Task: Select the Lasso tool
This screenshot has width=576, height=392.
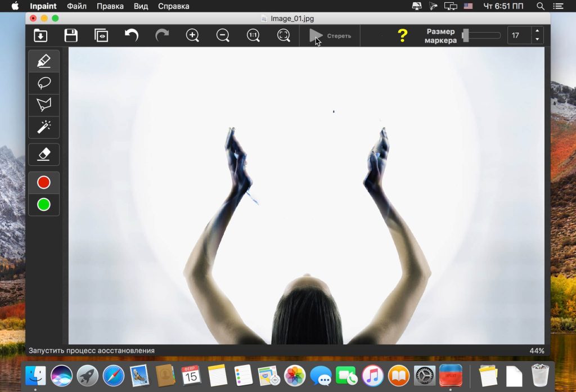Action: tap(44, 83)
